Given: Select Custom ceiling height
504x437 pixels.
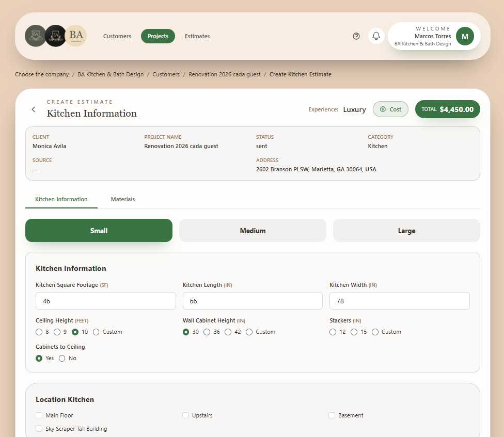Looking at the screenshot, I should point(96,332).
